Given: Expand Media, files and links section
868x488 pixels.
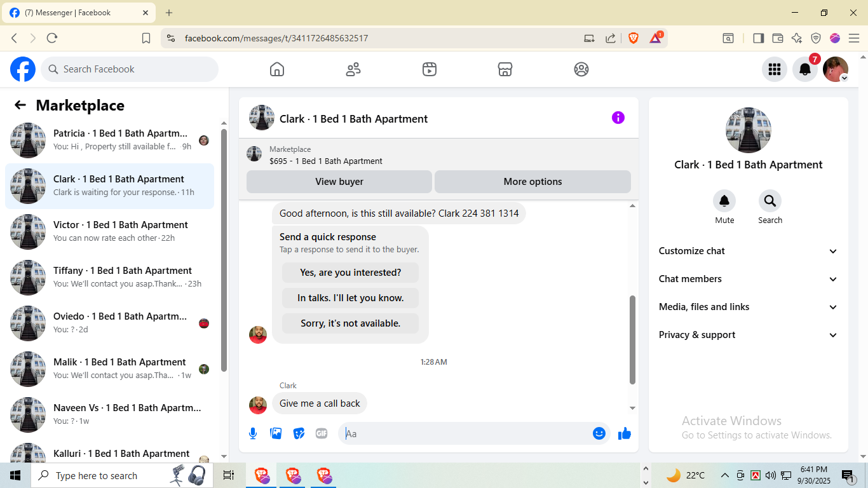Looking at the screenshot, I should (x=749, y=307).
